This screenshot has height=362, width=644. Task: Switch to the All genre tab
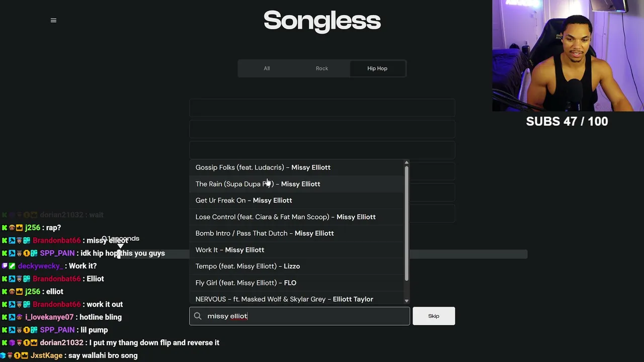point(267,68)
